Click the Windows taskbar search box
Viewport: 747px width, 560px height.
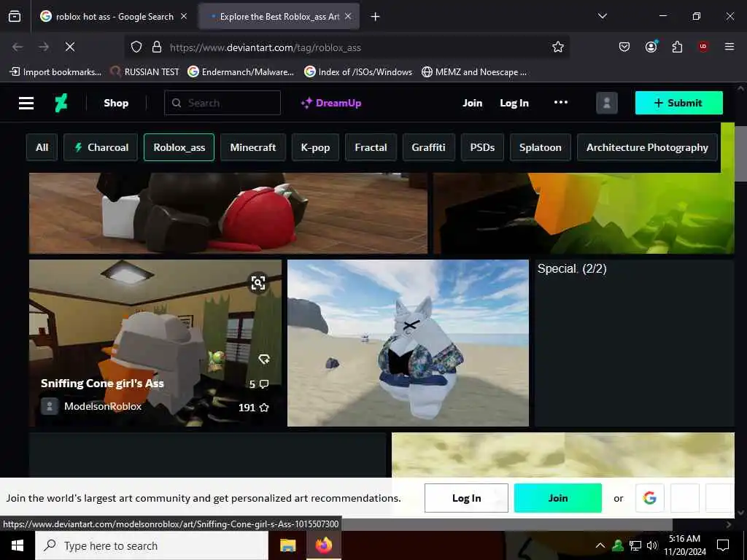(152, 545)
